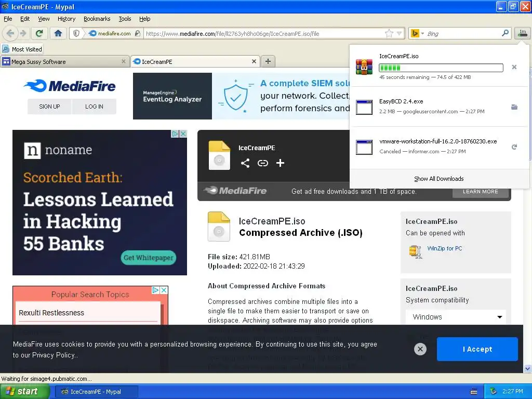Click the Rexulti Restlessness search topic

click(51, 313)
